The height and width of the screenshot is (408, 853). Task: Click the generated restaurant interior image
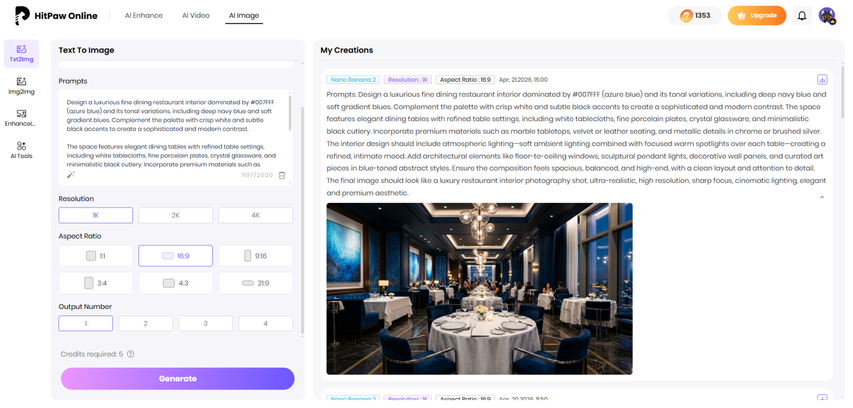pos(479,289)
